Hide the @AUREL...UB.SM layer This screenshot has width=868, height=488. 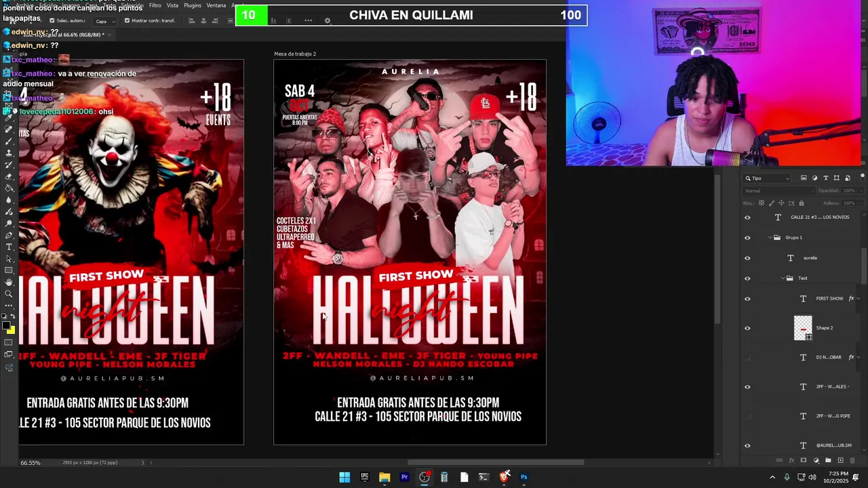(x=747, y=445)
